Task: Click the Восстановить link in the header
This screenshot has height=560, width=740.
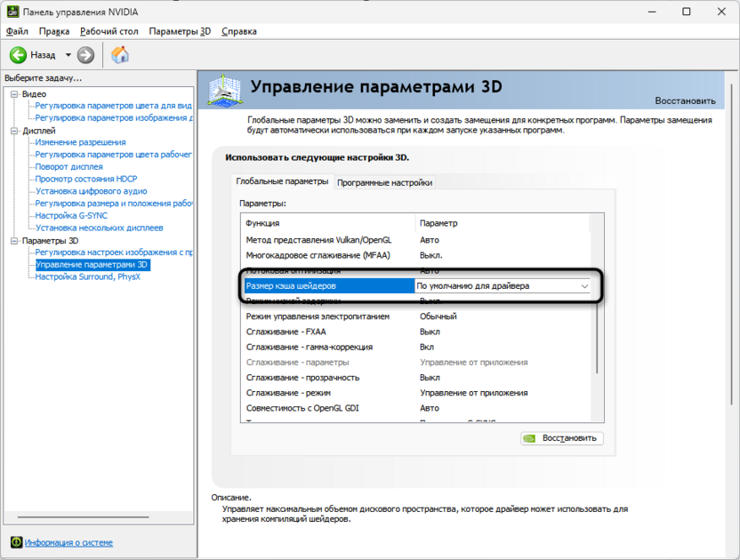Action: (x=685, y=101)
